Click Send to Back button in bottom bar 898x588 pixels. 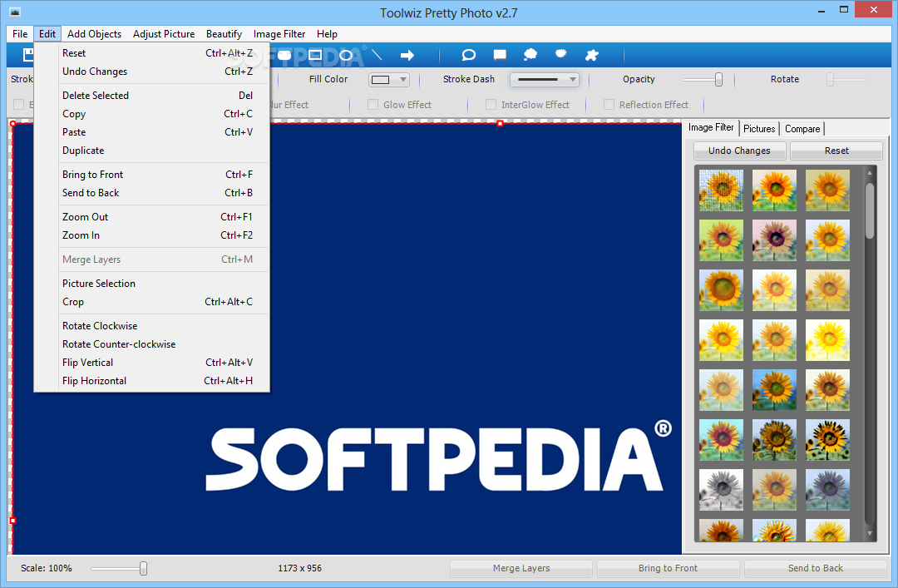click(x=816, y=568)
